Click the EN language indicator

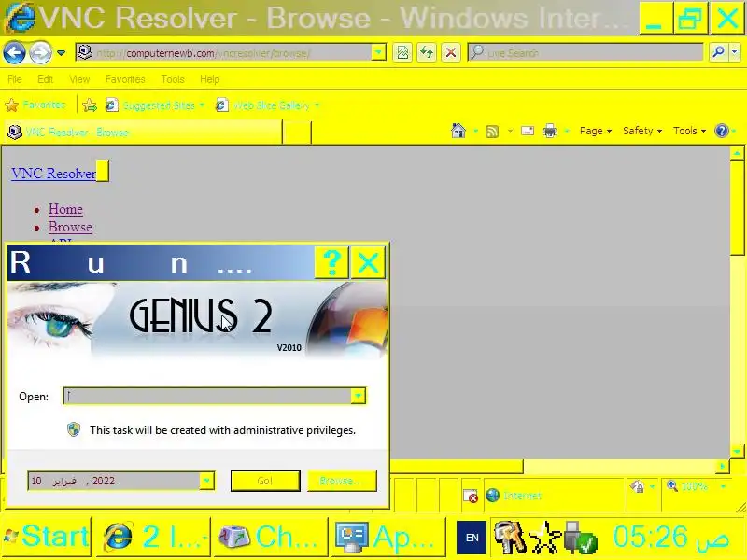tap(472, 538)
